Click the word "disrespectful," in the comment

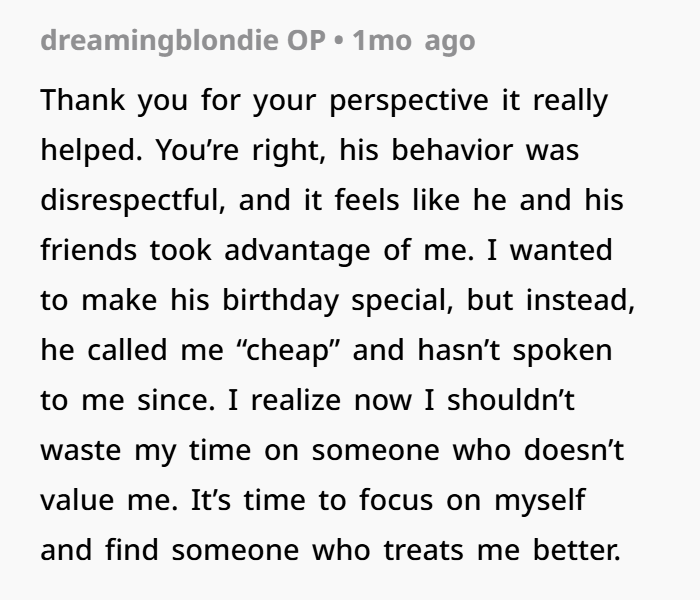(133, 200)
